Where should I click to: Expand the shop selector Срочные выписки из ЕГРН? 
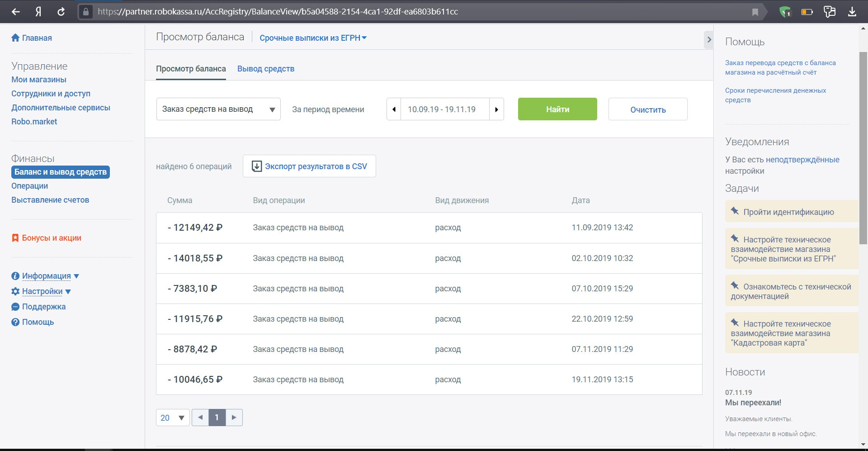pyautogui.click(x=313, y=38)
